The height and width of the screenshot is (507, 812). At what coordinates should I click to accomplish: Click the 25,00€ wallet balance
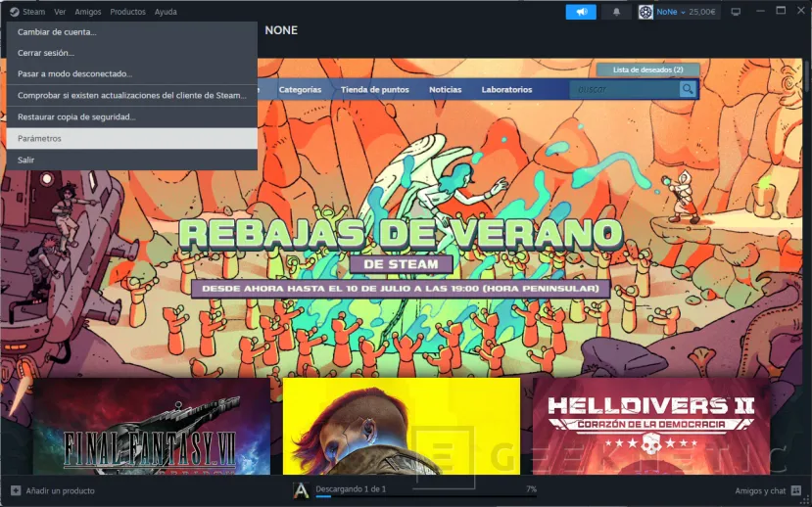(701, 12)
